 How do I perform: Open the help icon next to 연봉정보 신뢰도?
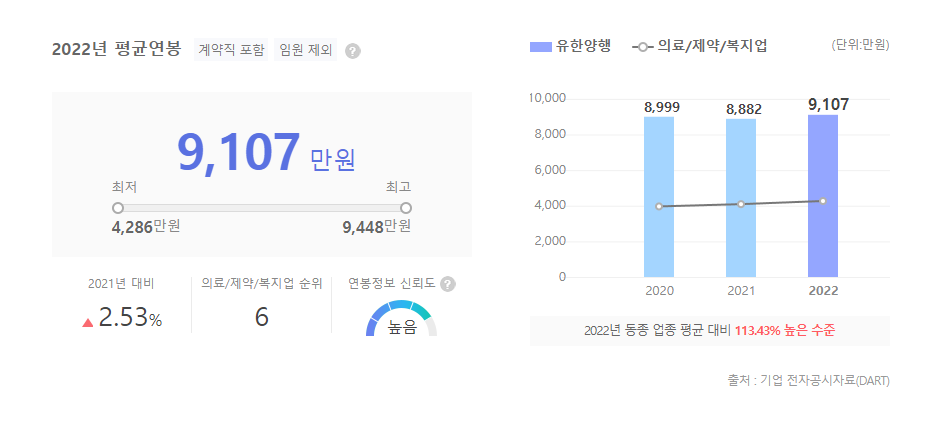pos(448,283)
